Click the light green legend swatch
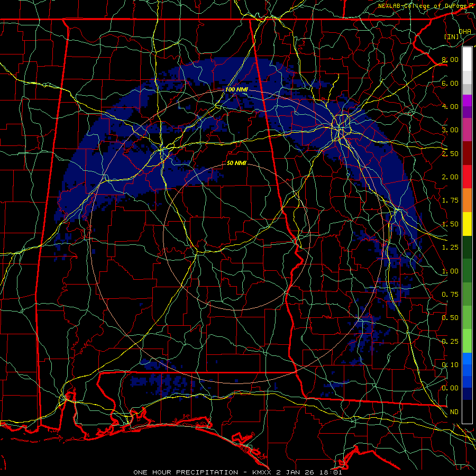Viewport: 476px width, 476px height. (467, 341)
